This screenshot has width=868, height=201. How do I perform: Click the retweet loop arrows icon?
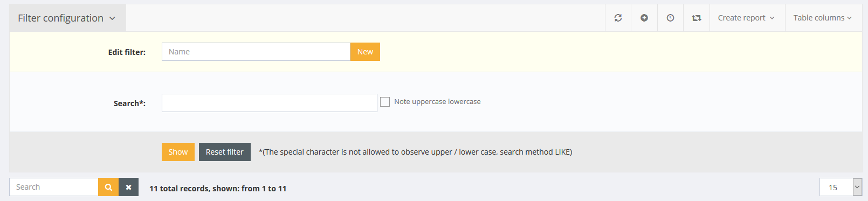point(697,18)
